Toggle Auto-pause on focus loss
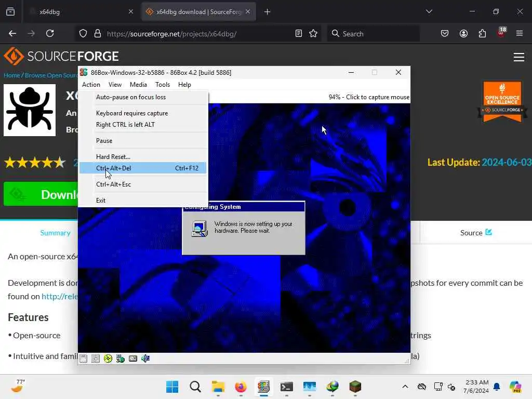This screenshot has height=399, width=532. pyautogui.click(x=143, y=97)
